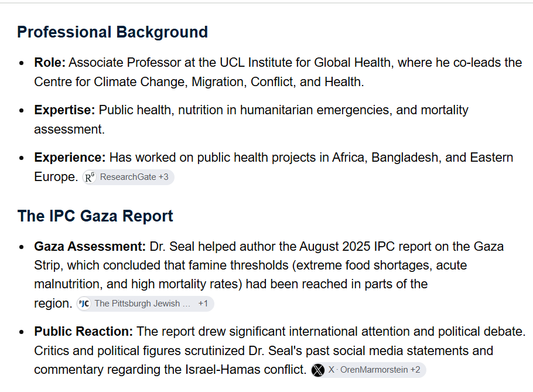
Task: Click the bold Expertise: label
Action: 64,110
